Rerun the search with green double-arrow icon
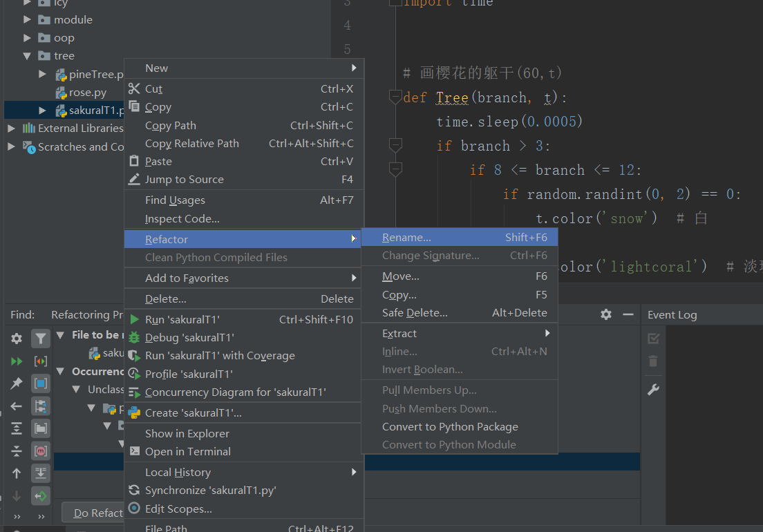This screenshot has width=763, height=532. pos(17,361)
